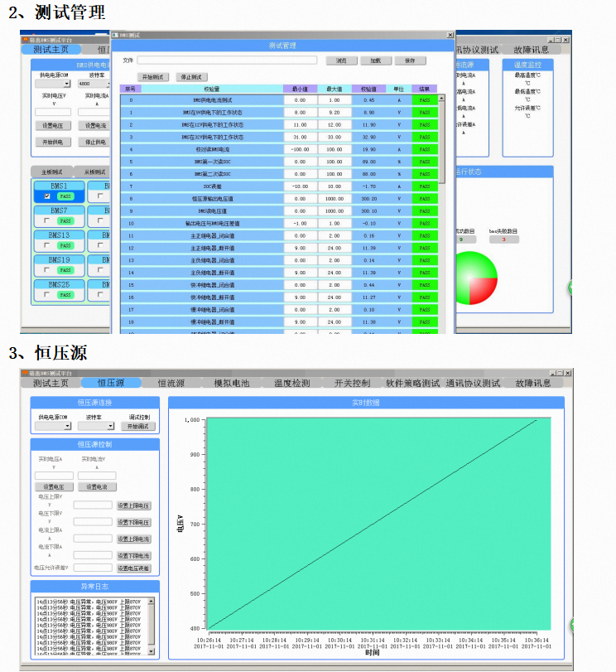Click the BMS1 PASS status badge
This screenshot has height=672, width=616.
(66, 196)
